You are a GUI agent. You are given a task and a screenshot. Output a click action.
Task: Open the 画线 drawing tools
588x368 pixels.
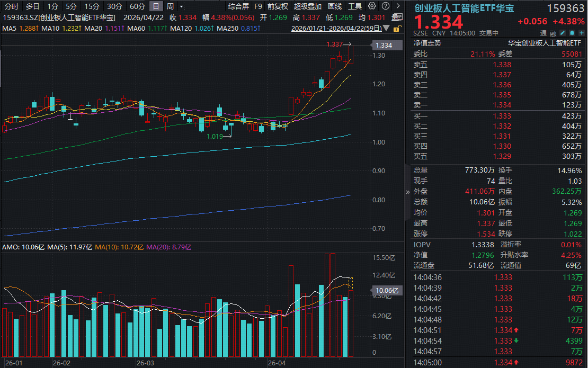pos(335,6)
